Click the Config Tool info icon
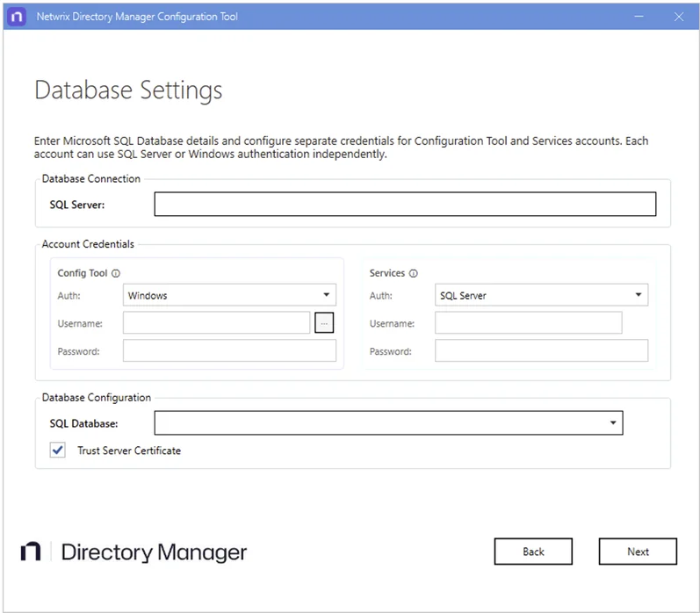Screen dimensions: 700x613 point(116,273)
